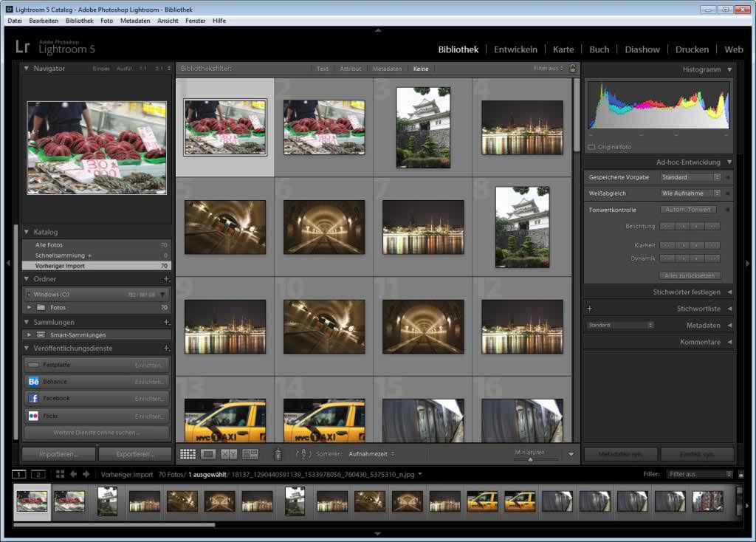
Task: Click the filter lock icon
Action: (572, 69)
